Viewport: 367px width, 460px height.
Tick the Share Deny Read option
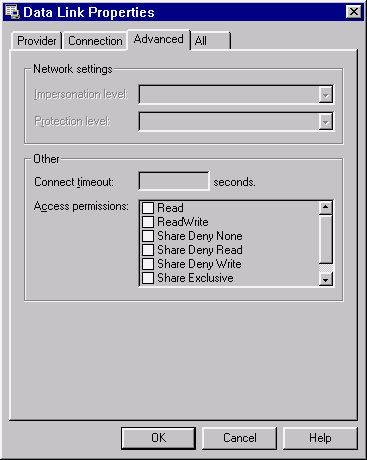(x=148, y=250)
